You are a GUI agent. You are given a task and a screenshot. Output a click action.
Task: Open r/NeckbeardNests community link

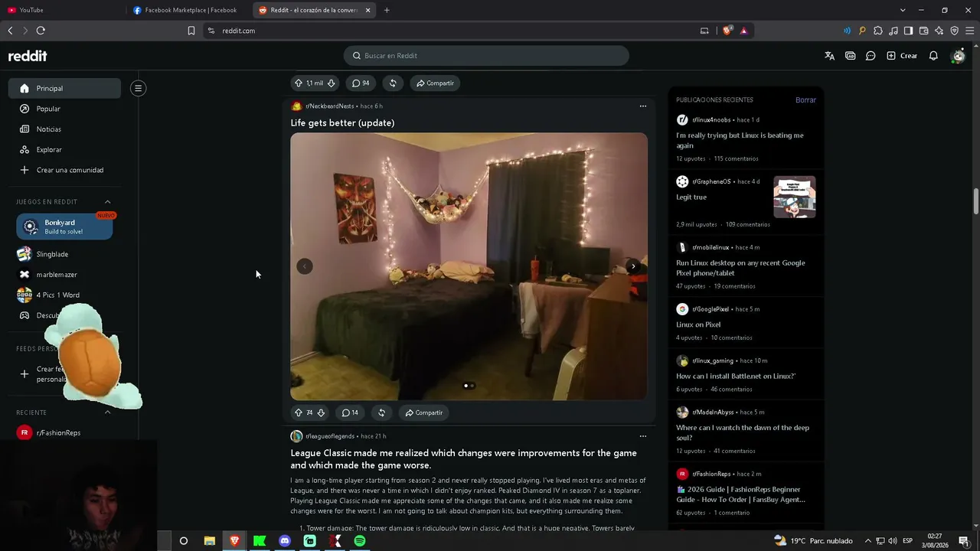[330, 106]
